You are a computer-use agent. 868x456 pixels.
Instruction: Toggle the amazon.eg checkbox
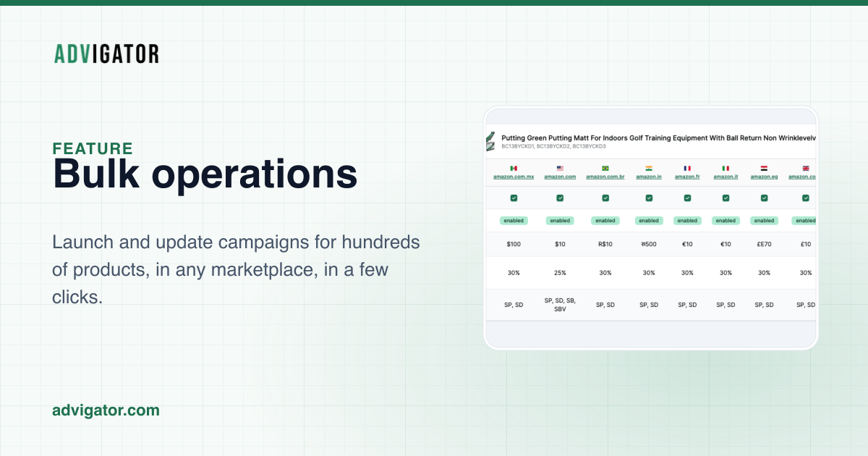(x=764, y=198)
